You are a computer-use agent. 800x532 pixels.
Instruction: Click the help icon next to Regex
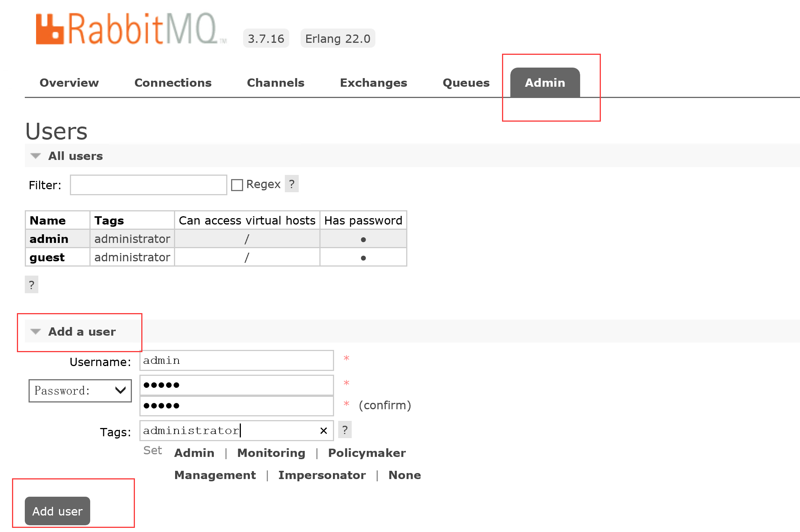click(292, 184)
